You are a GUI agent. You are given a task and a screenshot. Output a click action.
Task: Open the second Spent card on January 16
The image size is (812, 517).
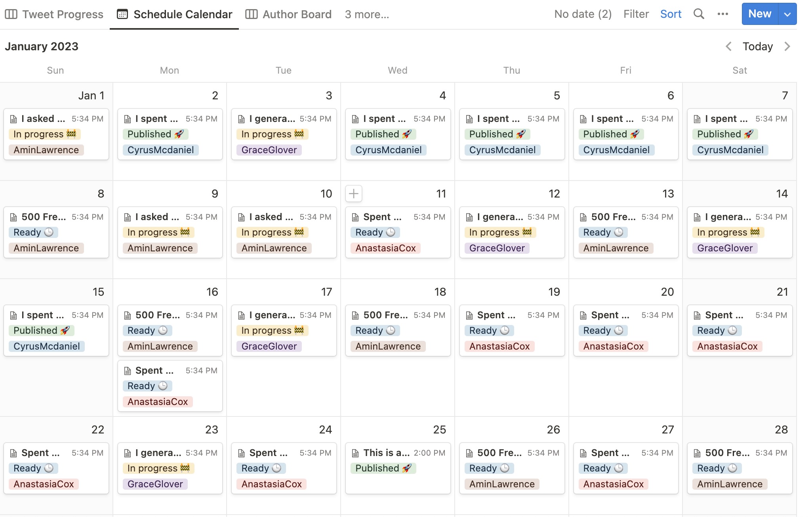click(154, 371)
